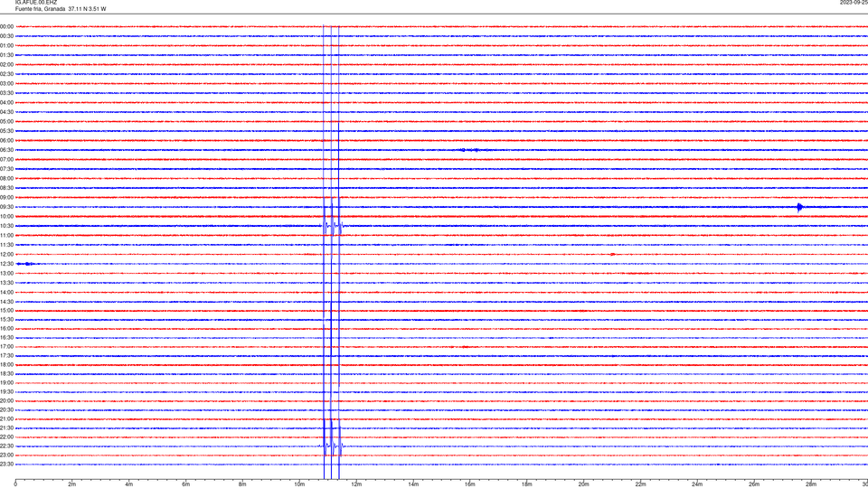Select the 09:00 time label
Image resolution: width=868 pixels, height=488 pixels.
[x=6, y=198]
